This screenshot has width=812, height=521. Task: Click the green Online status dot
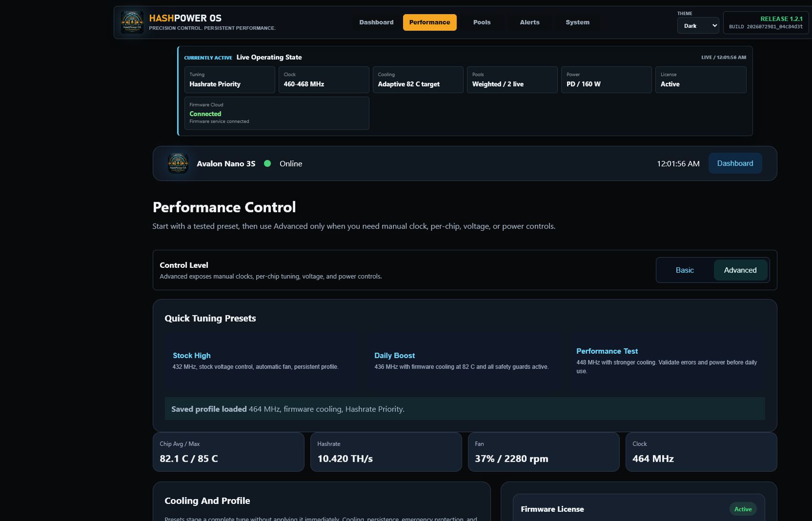pos(267,163)
